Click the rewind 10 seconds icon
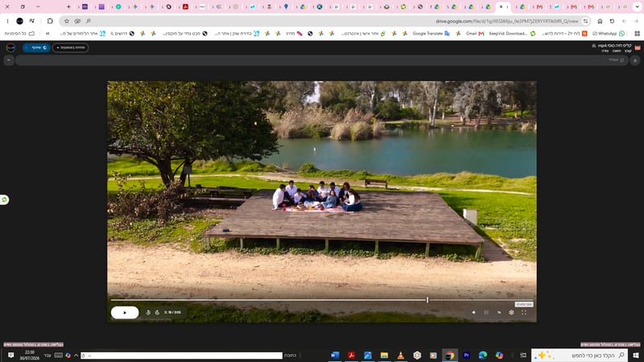This screenshot has width=644, height=362. (148, 313)
